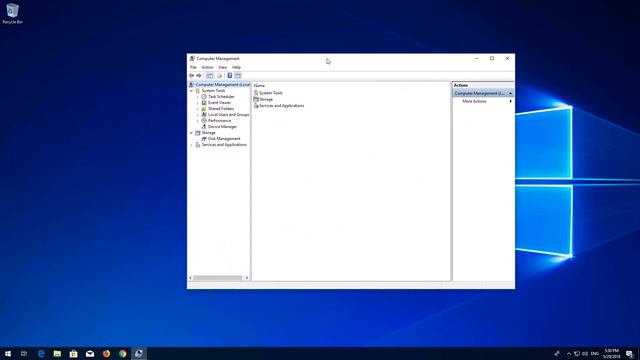This screenshot has width=640, height=360.
Task: Select Services and Applications in tree
Action: tap(224, 145)
